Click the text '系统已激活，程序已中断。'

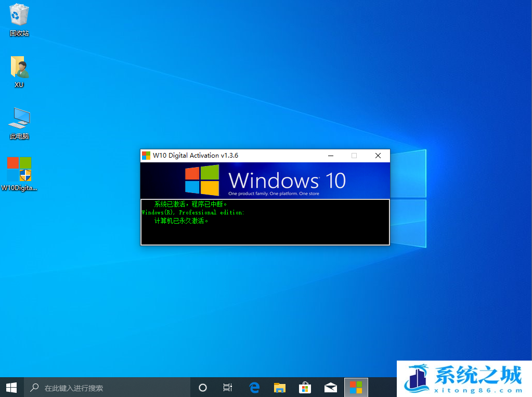pos(190,204)
